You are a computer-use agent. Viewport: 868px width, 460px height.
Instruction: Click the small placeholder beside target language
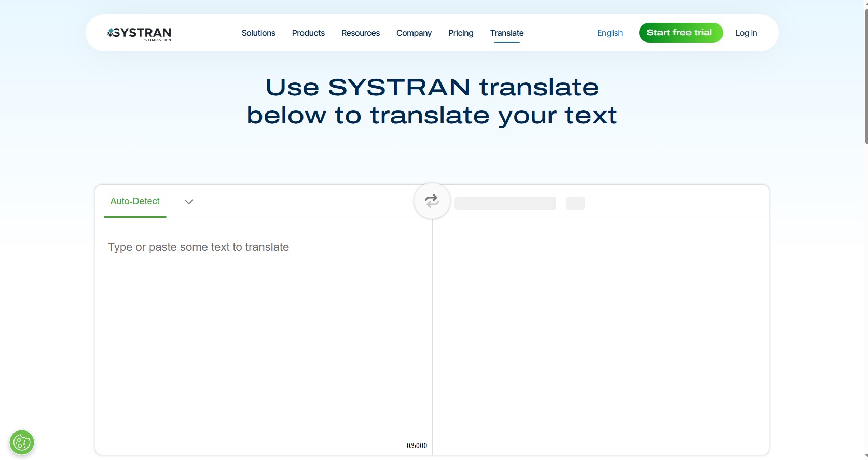(x=575, y=203)
